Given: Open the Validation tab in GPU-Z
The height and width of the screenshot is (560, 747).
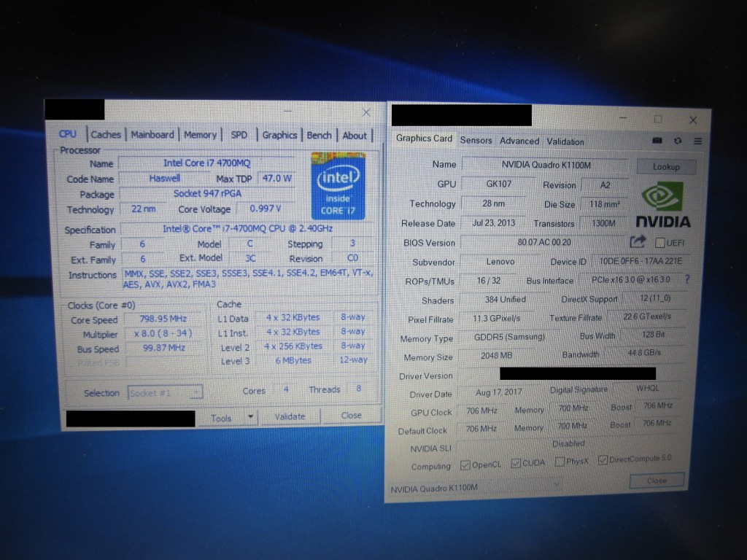Looking at the screenshot, I should [565, 142].
